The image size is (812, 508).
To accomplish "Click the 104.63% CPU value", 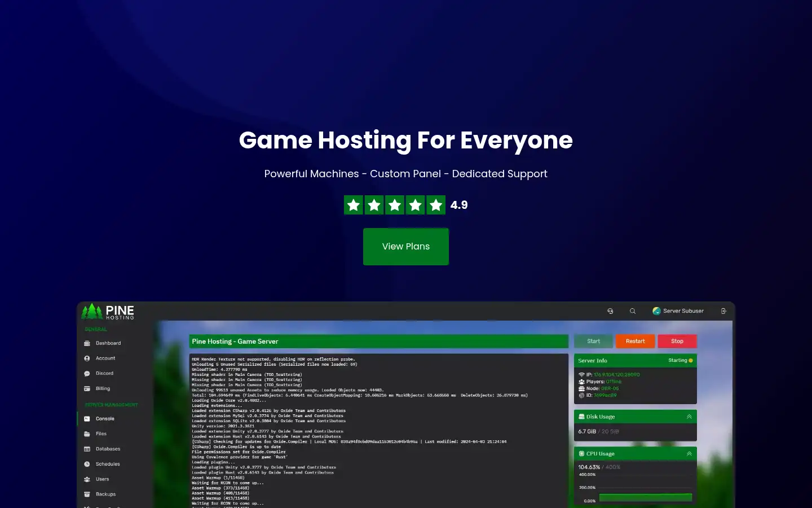I will 589,467.
